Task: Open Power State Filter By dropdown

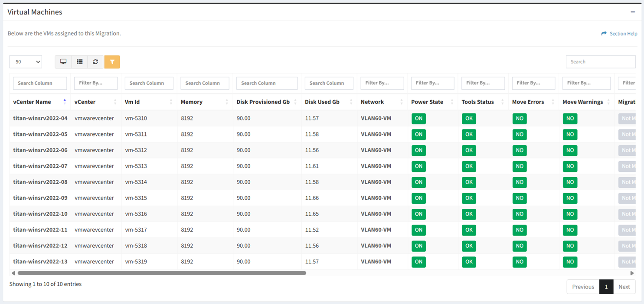Action: click(x=432, y=83)
